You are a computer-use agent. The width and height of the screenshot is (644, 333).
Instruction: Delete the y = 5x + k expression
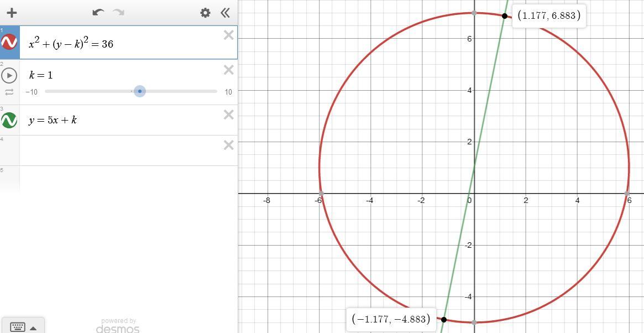point(229,115)
